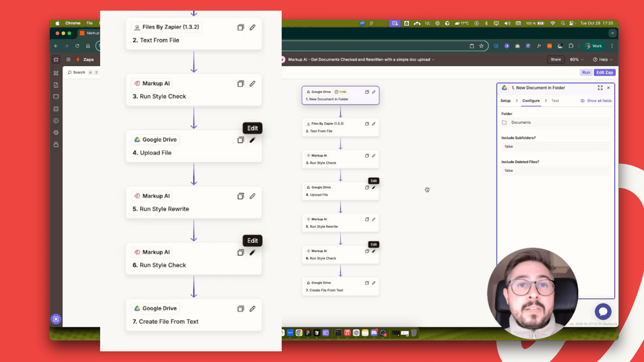Open the 80% zoom dropdown
Screen dimensions: 644x362
coord(576,59)
